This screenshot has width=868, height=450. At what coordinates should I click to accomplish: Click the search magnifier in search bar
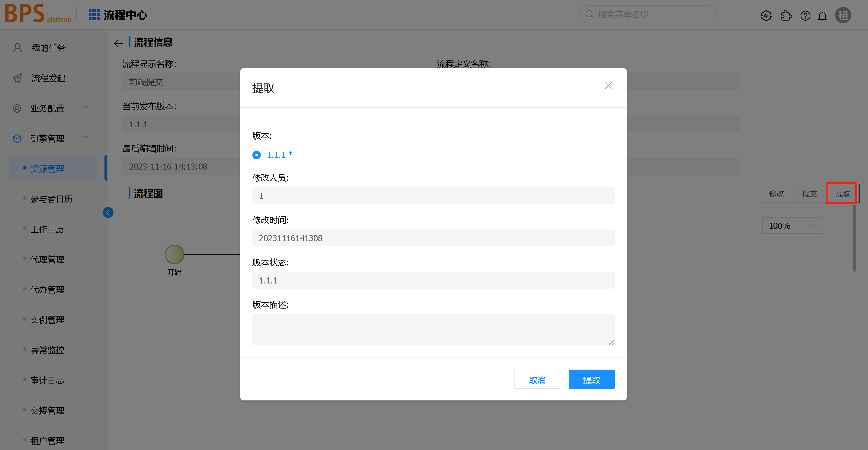(589, 14)
